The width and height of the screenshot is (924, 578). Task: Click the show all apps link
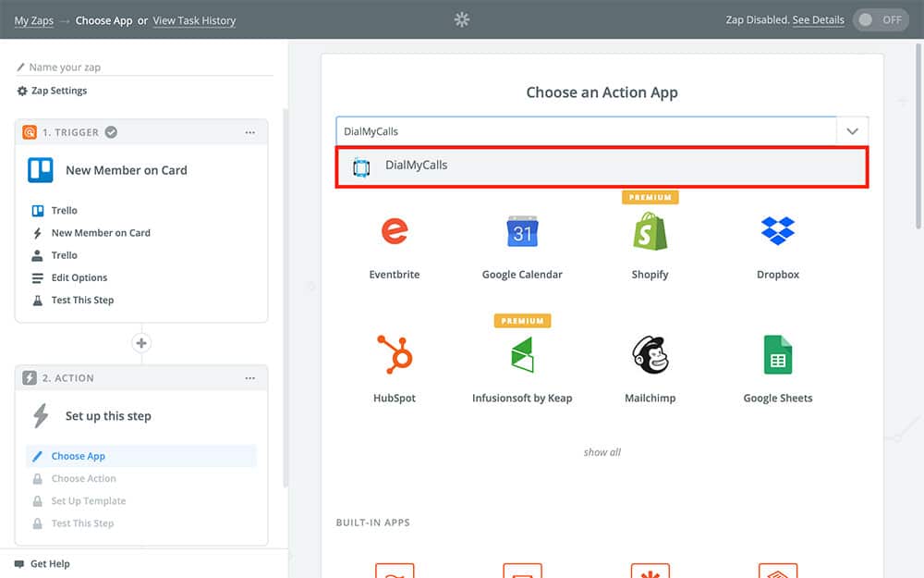point(602,452)
